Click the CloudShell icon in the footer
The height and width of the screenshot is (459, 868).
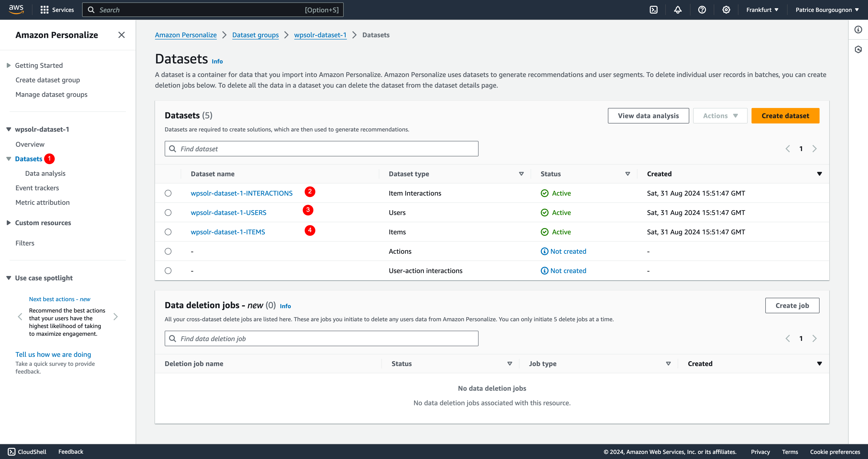11,451
